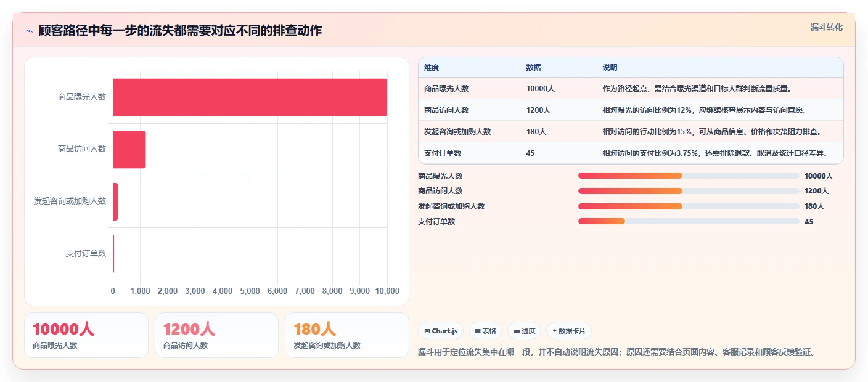The image size is (868, 382).
Task: Click the 180人 value in the table
Action: (536, 132)
